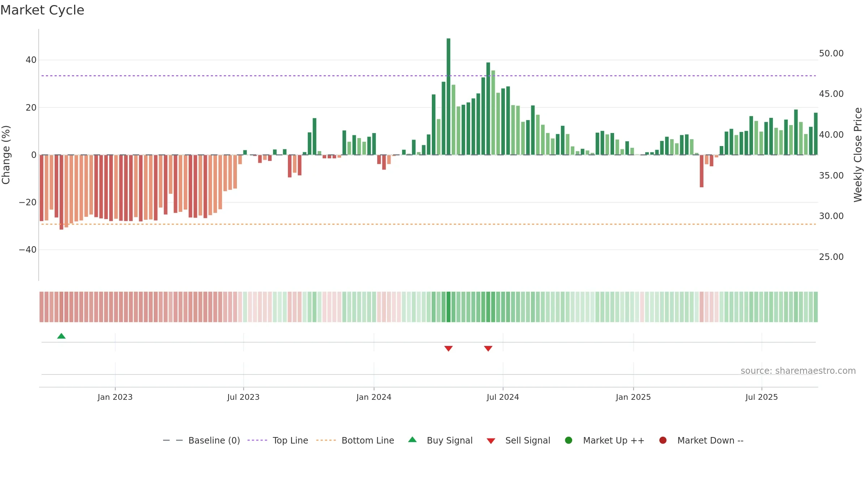This screenshot has height=488, width=868.
Task: Click the Jul 2023 axis label
Action: [x=243, y=397]
